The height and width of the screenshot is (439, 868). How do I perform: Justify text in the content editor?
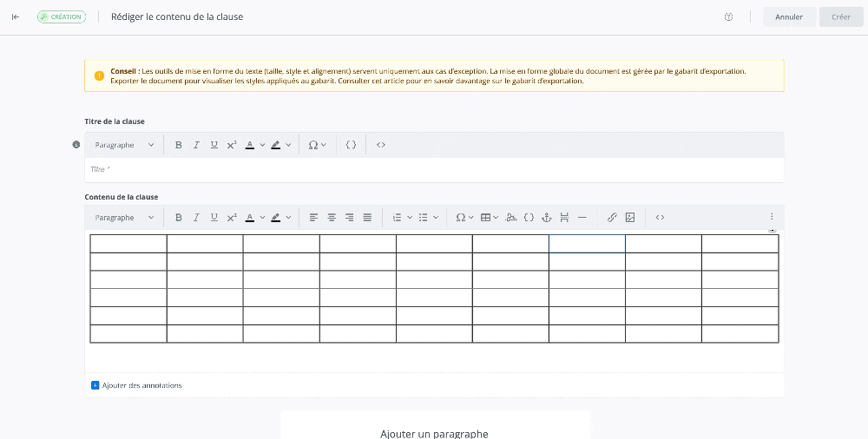pos(367,218)
